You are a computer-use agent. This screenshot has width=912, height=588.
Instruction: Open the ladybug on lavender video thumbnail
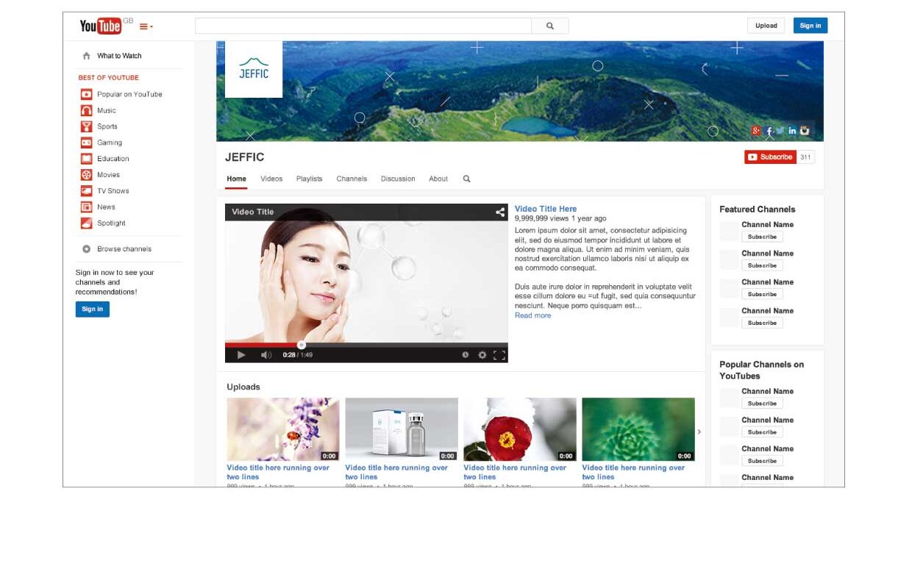click(x=283, y=429)
